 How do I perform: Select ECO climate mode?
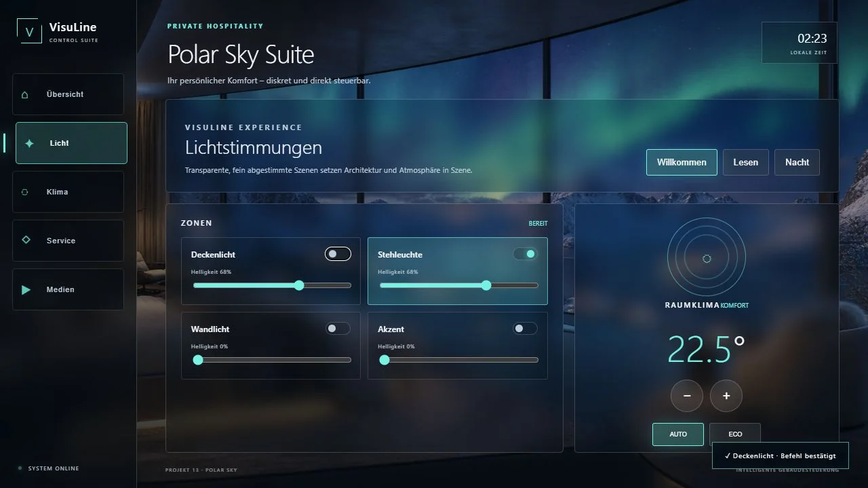pos(735,434)
